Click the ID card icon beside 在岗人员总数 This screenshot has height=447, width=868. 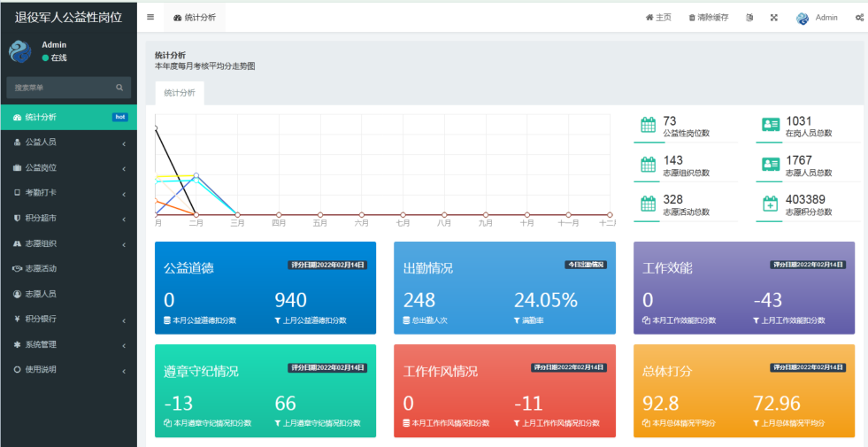(x=770, y=126)
